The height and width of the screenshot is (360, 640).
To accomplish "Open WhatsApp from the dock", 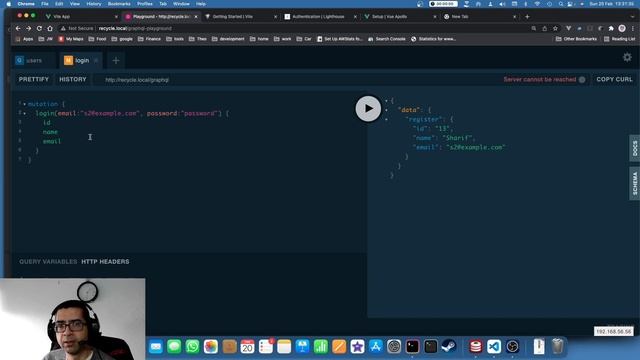I will click(x=192, y=347).
